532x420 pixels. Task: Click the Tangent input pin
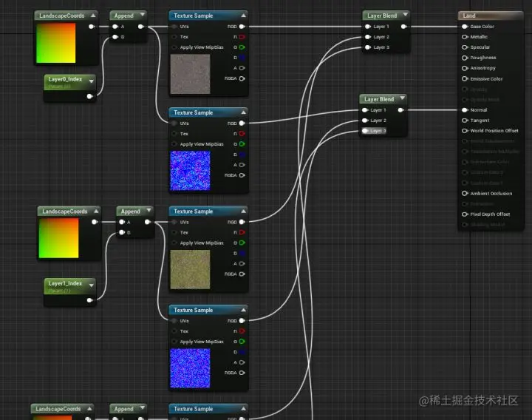(465, 121)
